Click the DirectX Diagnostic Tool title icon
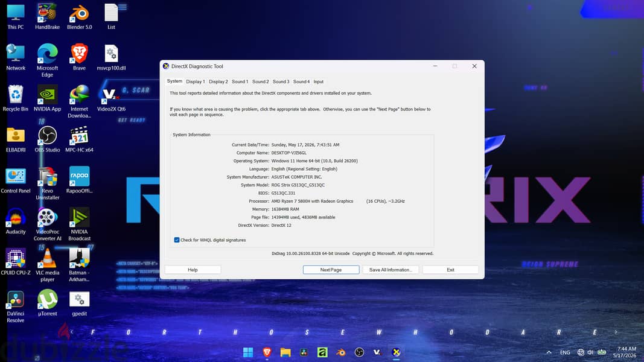Viewport: 644px width, 362px height. pyautogui.click(x=166, y=66)
